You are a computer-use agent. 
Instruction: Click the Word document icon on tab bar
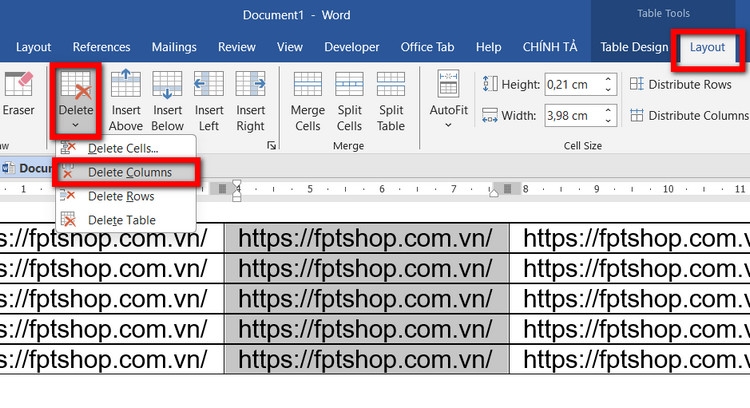click(x=8, y=168)
